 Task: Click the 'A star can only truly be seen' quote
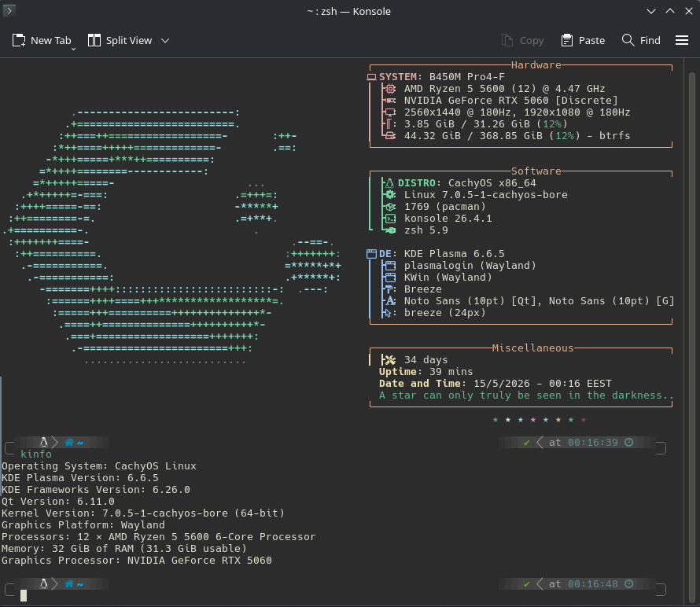pyautogui.click(x=526, y=395)
